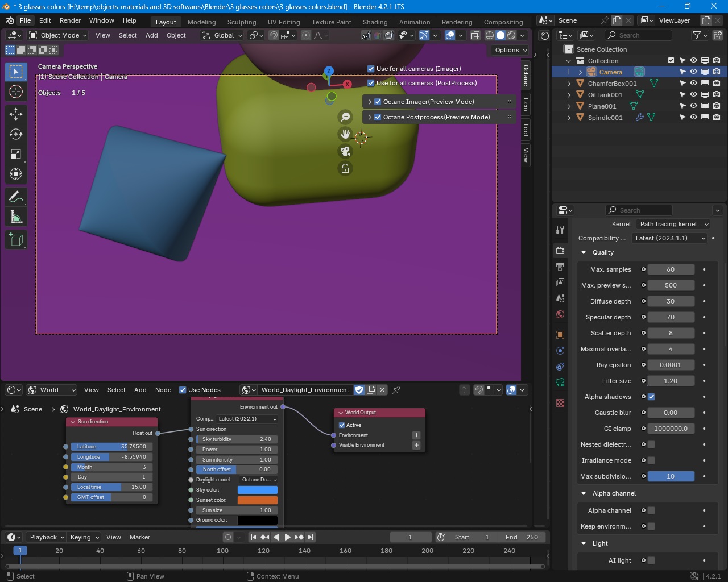Hide OilTank001 in viewport with eye icon
Viewport: 728px width, 582px height.
pyautogui.click(x=693, y=95)
